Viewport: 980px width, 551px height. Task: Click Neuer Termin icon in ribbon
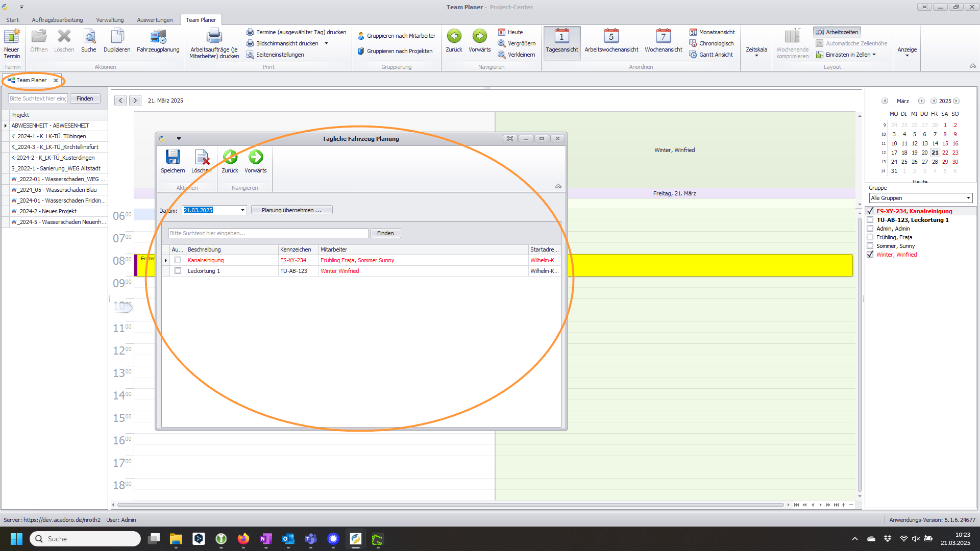pyautogui.click(x=11, y=37)
